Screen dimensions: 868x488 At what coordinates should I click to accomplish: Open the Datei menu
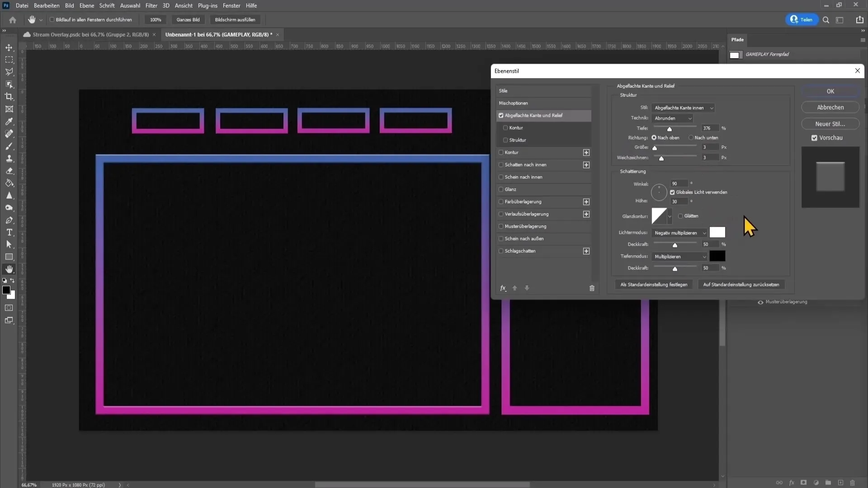click(x=22, y=5)
